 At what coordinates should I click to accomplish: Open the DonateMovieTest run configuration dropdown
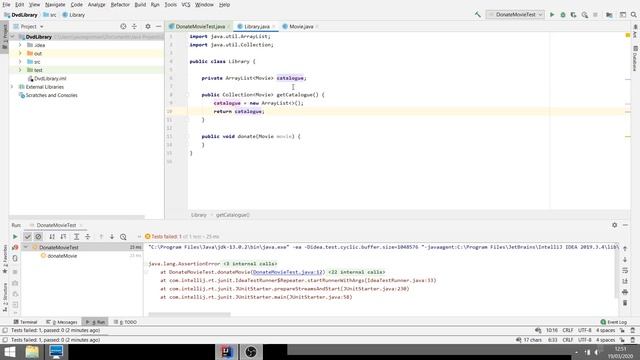pos(516,15)
